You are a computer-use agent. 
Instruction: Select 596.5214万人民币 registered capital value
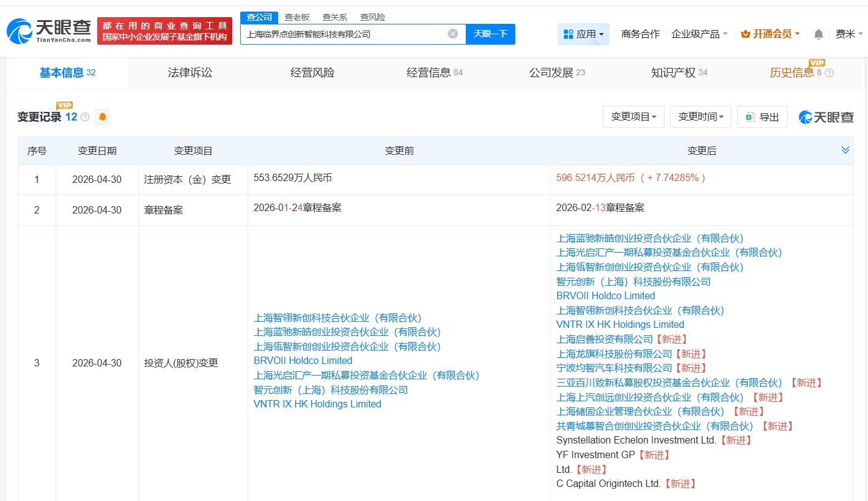point(595,177)
